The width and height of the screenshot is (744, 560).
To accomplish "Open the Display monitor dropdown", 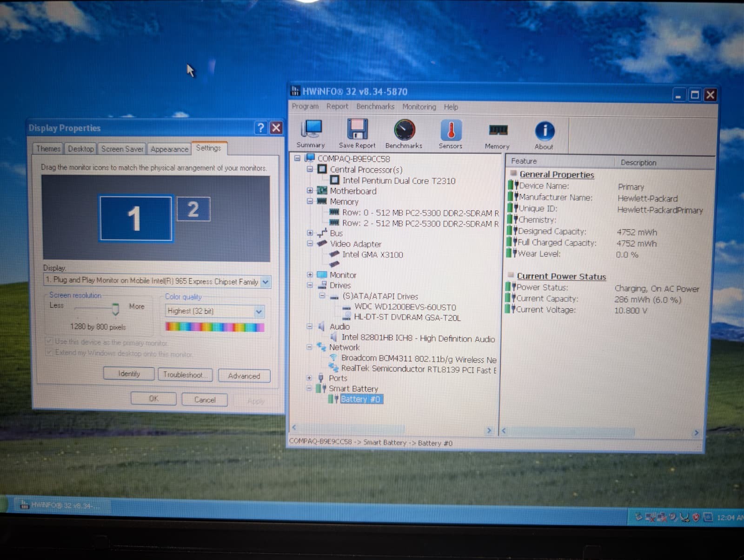I will click(x=266, y=282).
